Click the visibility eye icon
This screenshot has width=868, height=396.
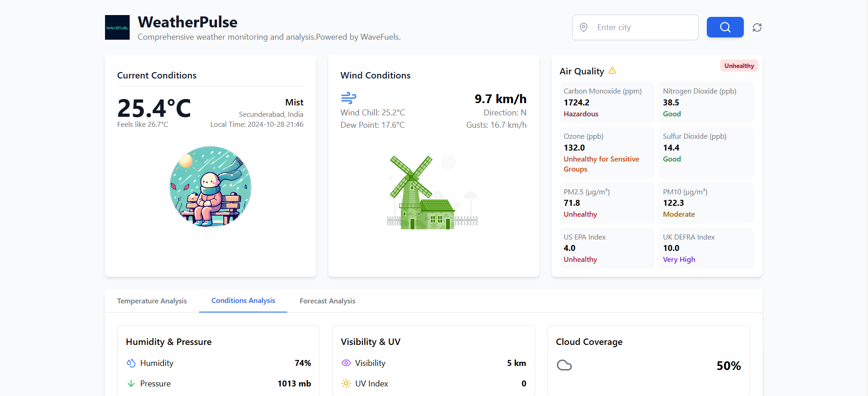[346, 363]
